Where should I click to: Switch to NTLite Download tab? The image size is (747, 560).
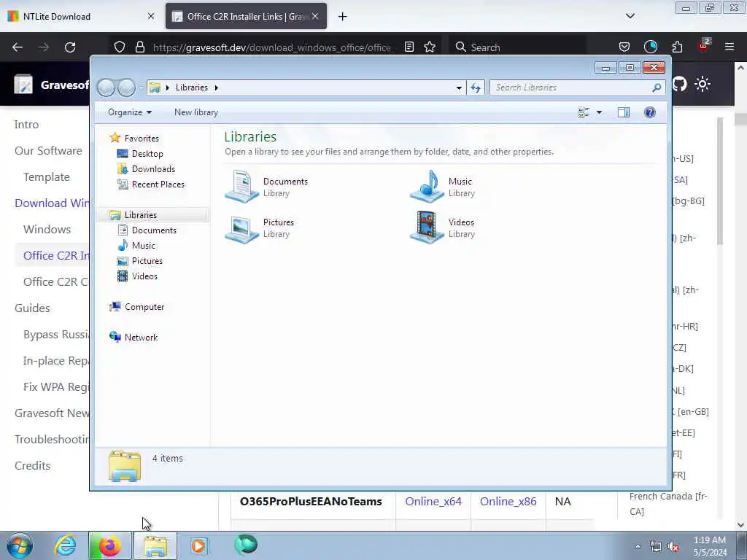click(81, 17)
